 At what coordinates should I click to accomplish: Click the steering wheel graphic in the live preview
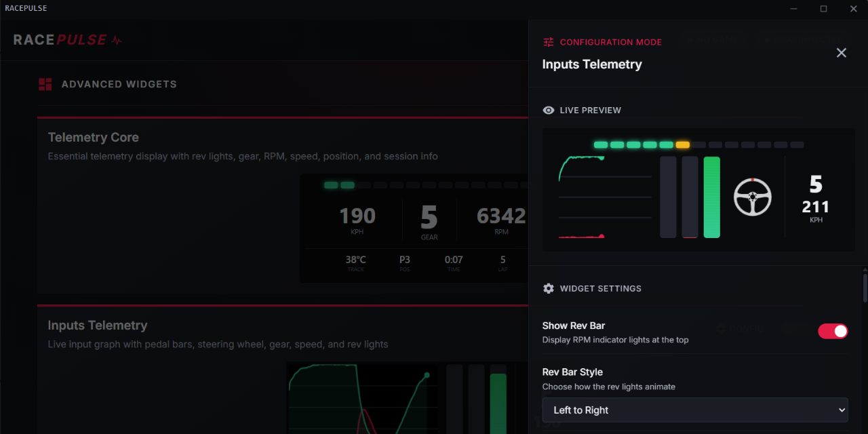point(753,197)
